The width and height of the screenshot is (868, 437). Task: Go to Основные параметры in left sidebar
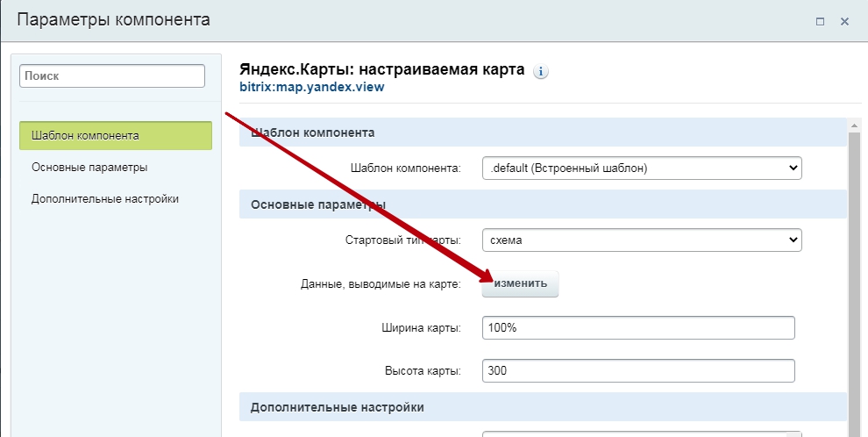89,168
